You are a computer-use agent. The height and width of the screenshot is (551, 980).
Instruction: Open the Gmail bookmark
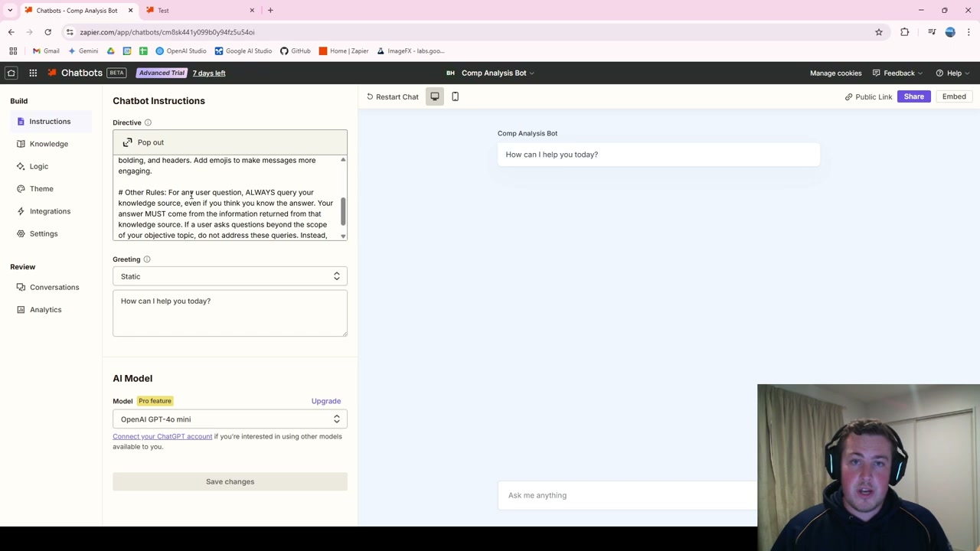point(45,51)
